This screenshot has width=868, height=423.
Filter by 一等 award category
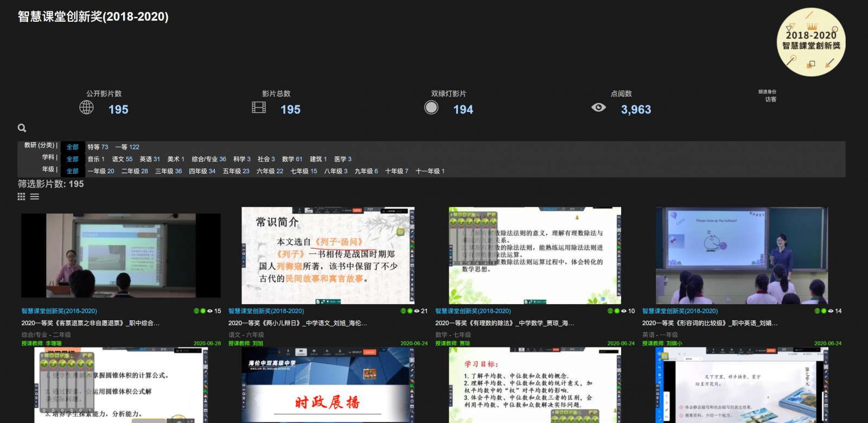[x=127, y=147]
